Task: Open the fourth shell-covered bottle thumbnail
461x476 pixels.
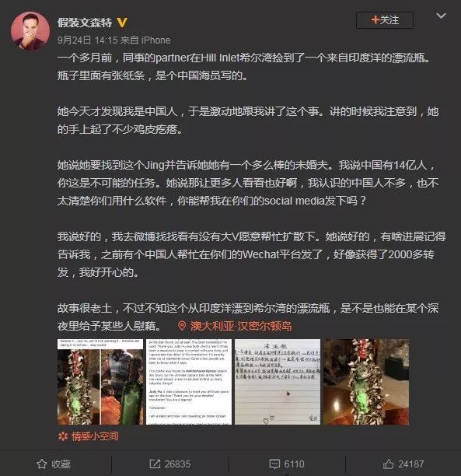Action: point(366,382)
